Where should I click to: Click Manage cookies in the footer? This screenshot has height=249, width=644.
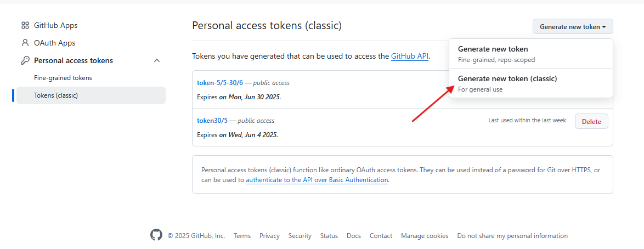point(425,236)
